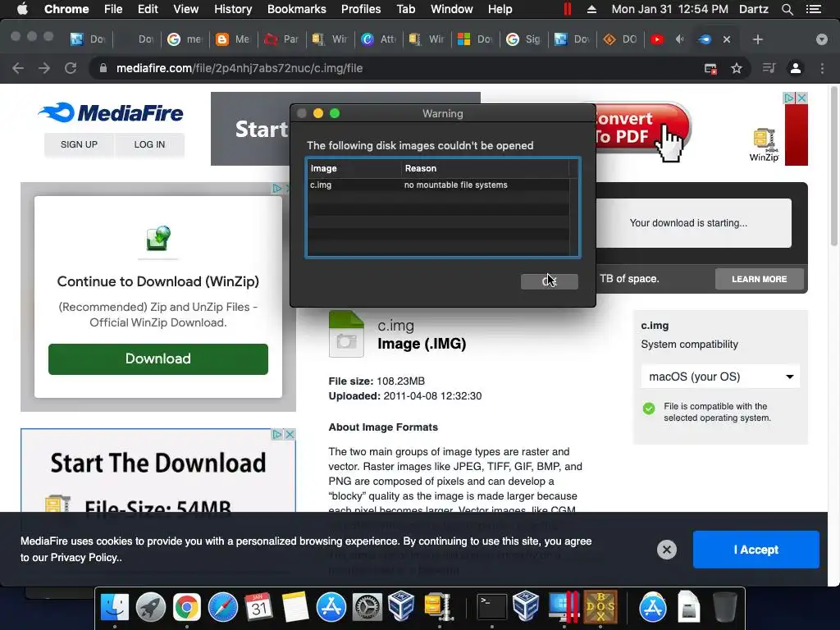Viewport: 840px width, 630px height.
Task: Open Calendar from the Dock
Action: (258, 608)
